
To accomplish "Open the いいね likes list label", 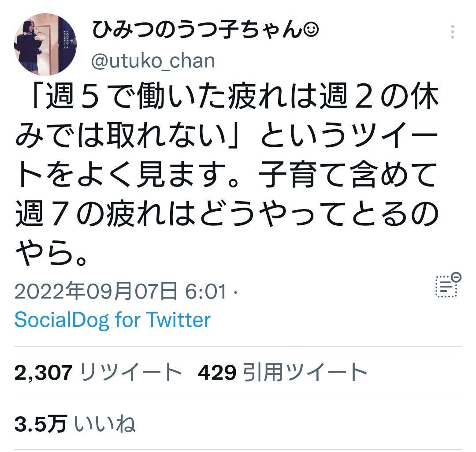I will tap(105, 424).
